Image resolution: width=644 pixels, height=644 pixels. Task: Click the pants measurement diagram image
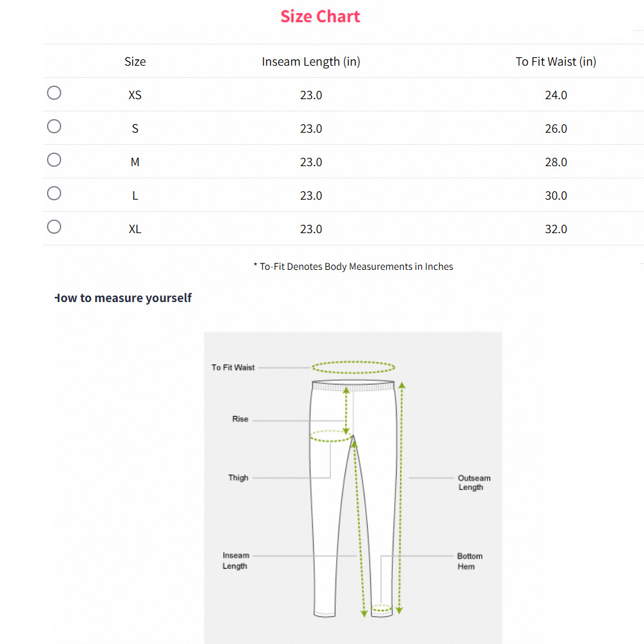point(353,488)
